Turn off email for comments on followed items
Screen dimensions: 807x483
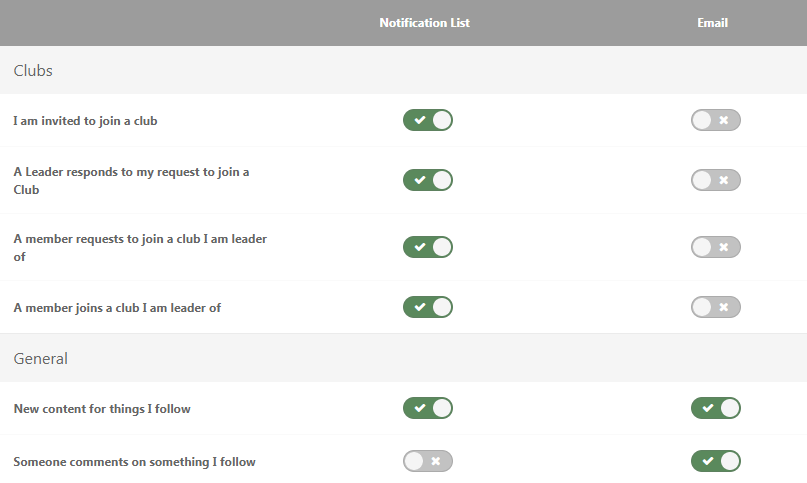point(715,461)
